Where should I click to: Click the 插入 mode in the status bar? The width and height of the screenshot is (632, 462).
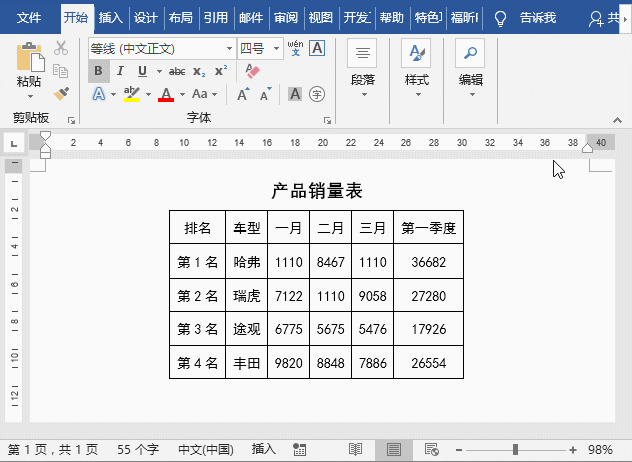tap(264, 450)
